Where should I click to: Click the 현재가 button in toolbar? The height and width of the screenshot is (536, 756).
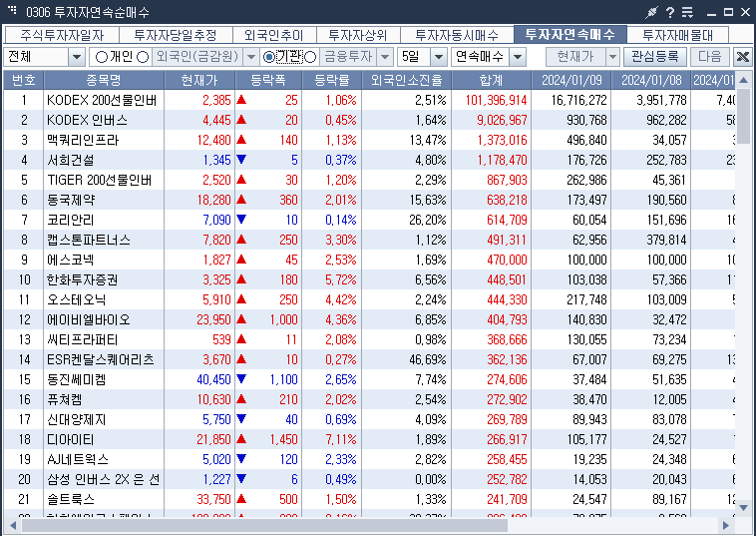click(x=575, y=57)
